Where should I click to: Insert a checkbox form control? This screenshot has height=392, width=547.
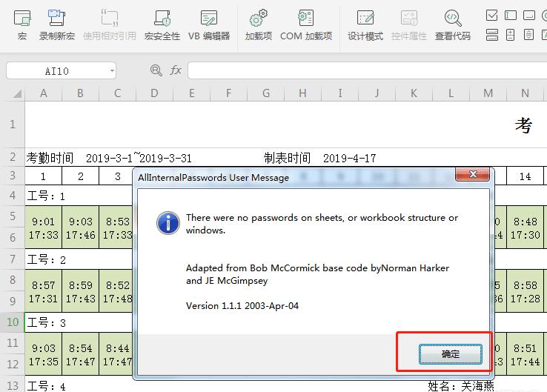(491, 15)
